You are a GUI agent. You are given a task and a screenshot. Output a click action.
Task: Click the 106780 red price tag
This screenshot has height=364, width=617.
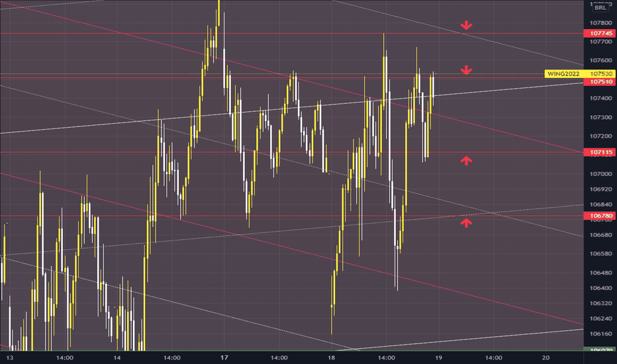600,216
